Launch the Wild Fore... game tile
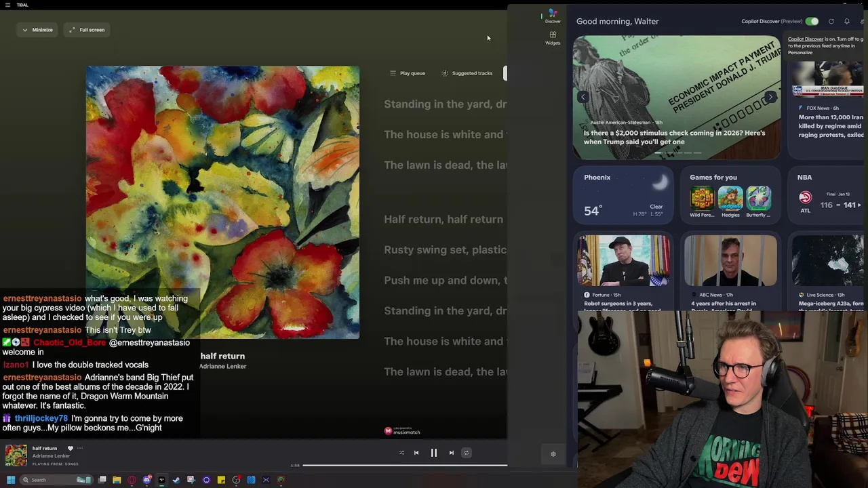Viewport: 868px width, 488px height. [x=702, y=202]
